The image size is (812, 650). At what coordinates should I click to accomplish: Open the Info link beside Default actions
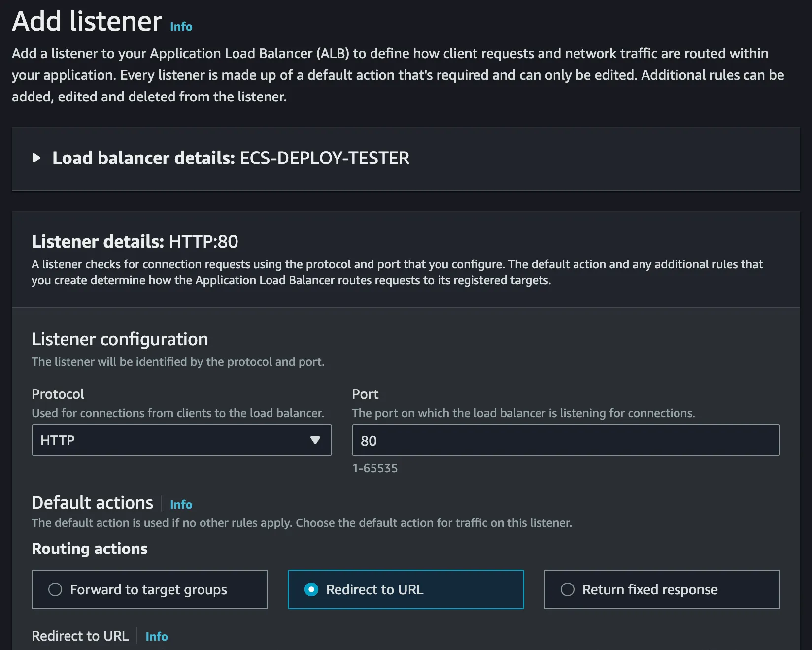click(x=181, y=505)
